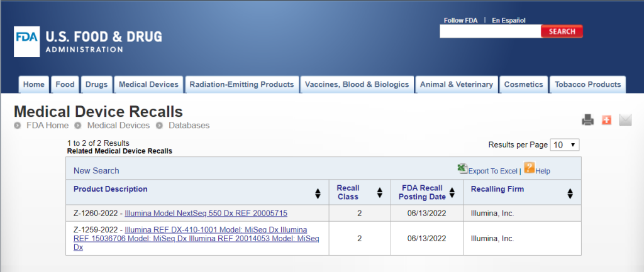Image resolution: width=644 pixels, height=272 pixels.
Task: Click Illumina, Inc. in Z-1259-2022 row
Action: click(492, 238)
